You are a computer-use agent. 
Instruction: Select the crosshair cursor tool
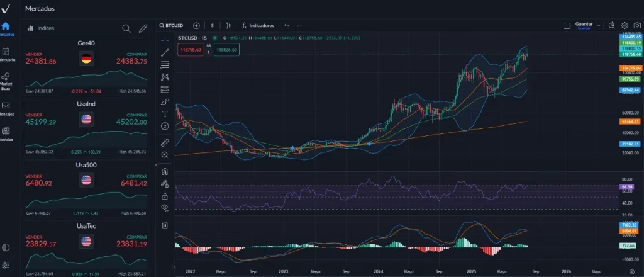click(x=165, y=40)
